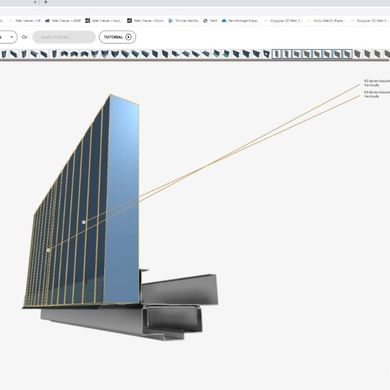Select the last white-outlined thumbnail in the strip
The height and width of the screenshot is (390, 390).
347,54
